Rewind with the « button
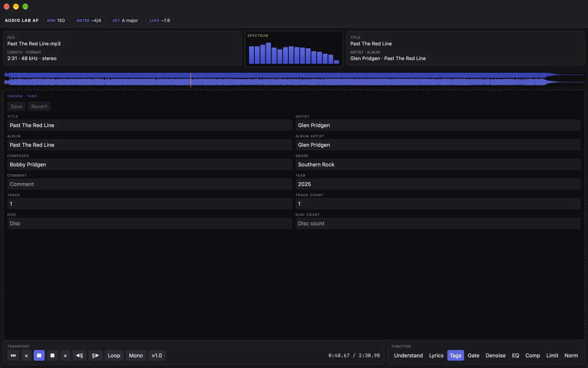Screen dimensions: 588x368 tap(26, 356)
